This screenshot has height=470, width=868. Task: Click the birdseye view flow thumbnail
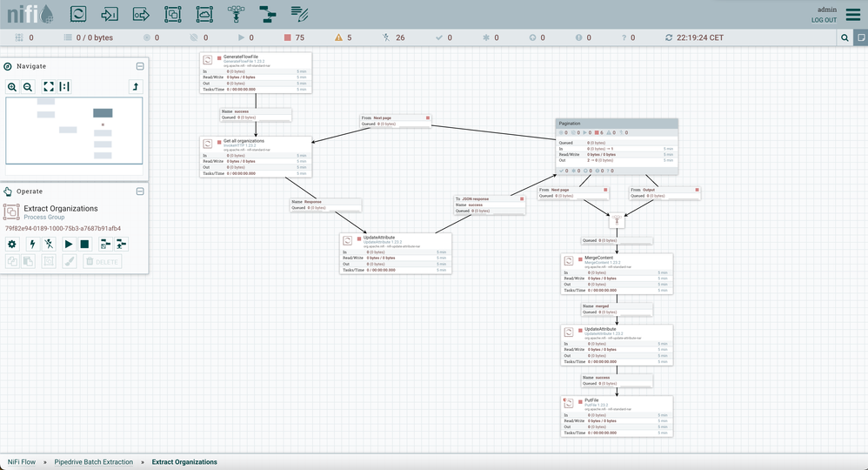[74, 131]
